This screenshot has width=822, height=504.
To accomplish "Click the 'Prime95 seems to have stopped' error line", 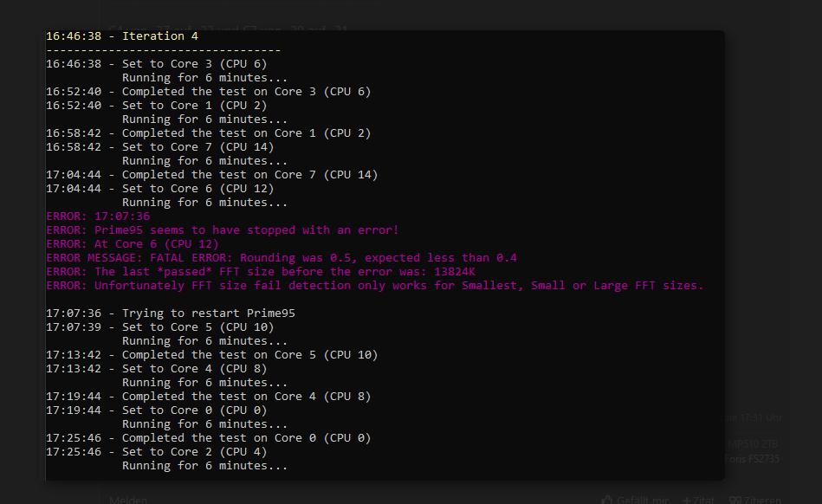I will point(223,230).
